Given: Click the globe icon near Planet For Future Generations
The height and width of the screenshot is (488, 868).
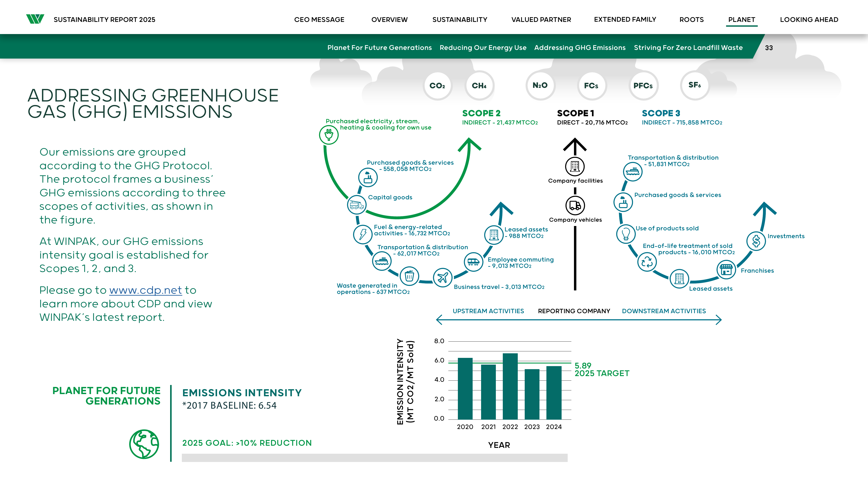Looking at the screenshot, I should pyautogui.click(x=144, y=444).
